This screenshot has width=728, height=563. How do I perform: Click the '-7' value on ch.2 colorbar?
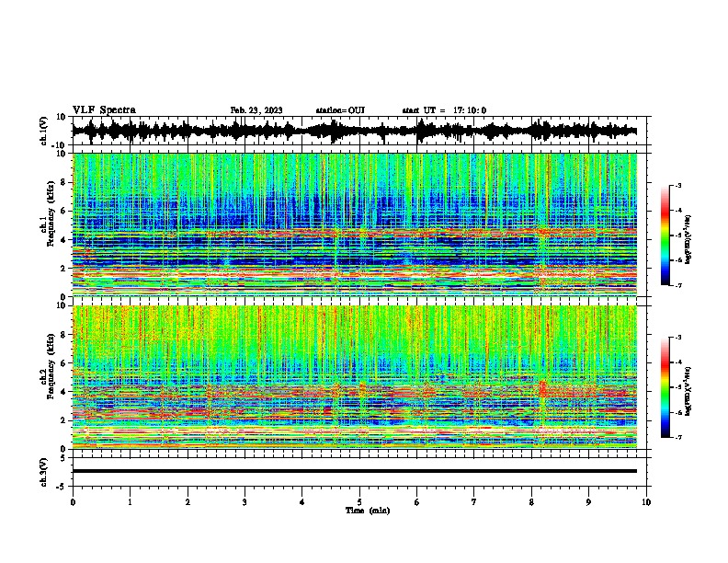tap(677, 437)
